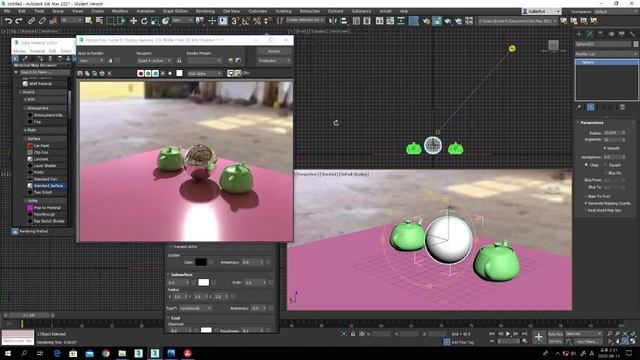Toggle the Smooth checkbox in Parameters
Screen dimensions: 640x360
point(605,148)
